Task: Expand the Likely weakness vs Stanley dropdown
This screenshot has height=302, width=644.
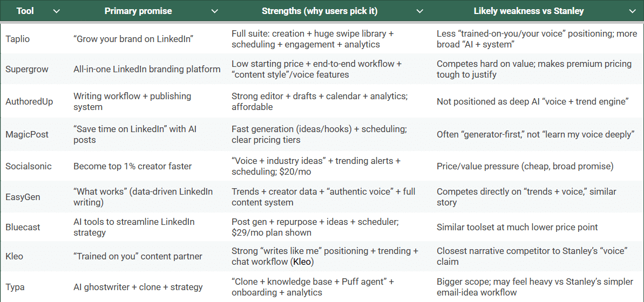Action: click(632, 11)
